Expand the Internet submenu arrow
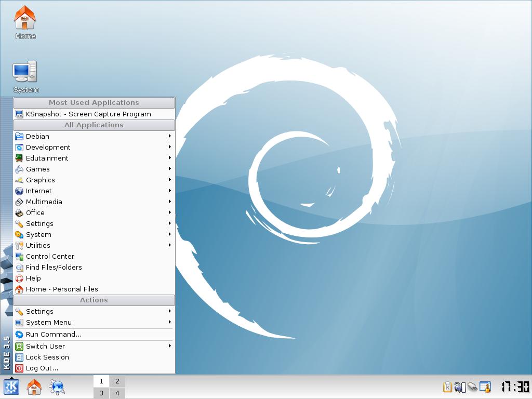This screenshot has height=399, width=532. 170,190
